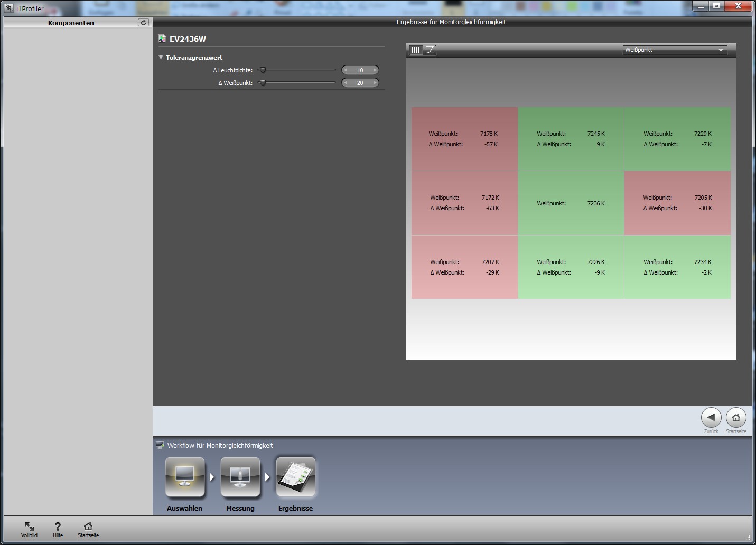Viewport: 756px width, 545px height.
Task: Toggle Vollbild fullscreen mode
Action: point(30,529)
